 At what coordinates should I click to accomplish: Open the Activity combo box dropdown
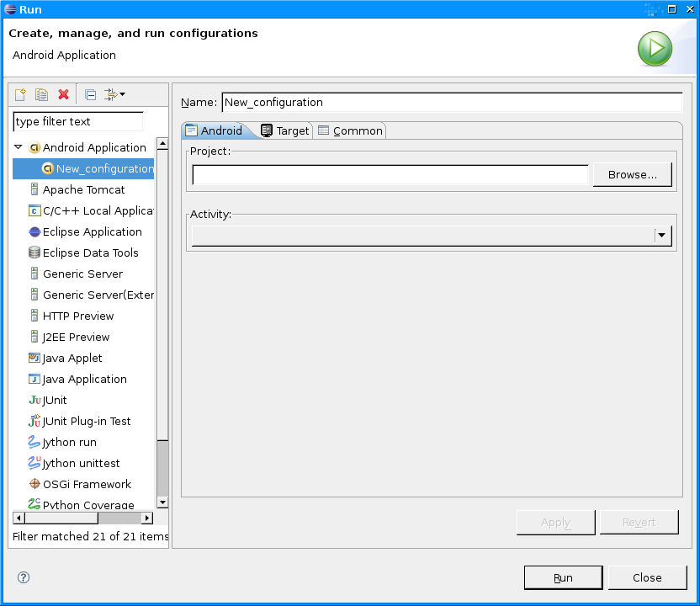click(x=663, y=236)
